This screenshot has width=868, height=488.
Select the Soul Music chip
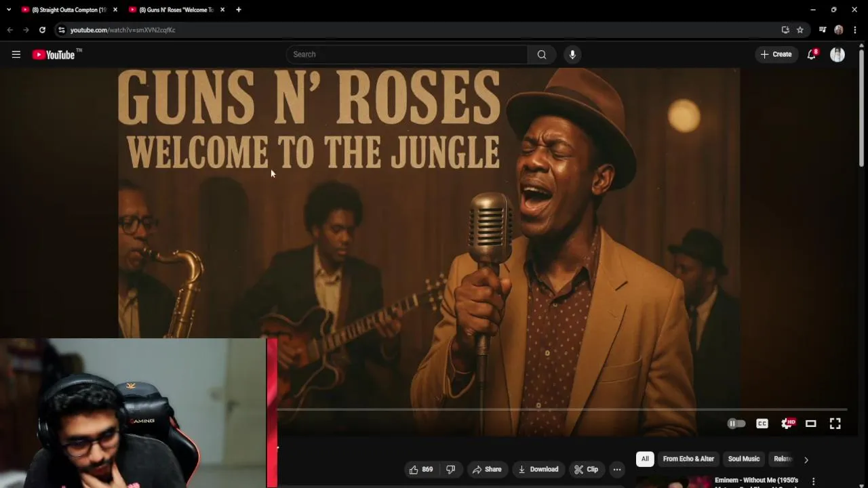pyautogui.click(x=744, y=459)
